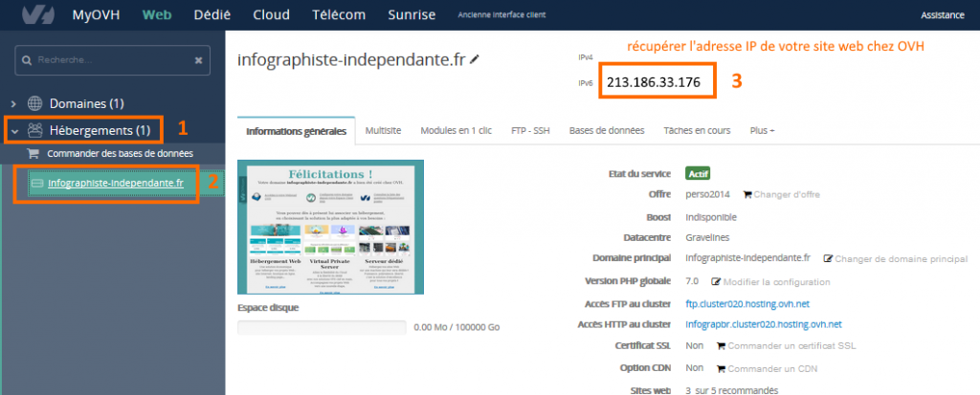Switch to the Multisite tab
The height and width of the screenshot is (395, 980).
(x=383, y=131)
